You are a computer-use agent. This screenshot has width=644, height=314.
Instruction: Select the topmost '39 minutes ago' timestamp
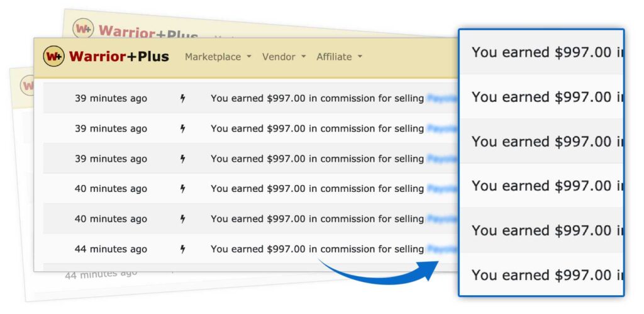click(111, 99)
